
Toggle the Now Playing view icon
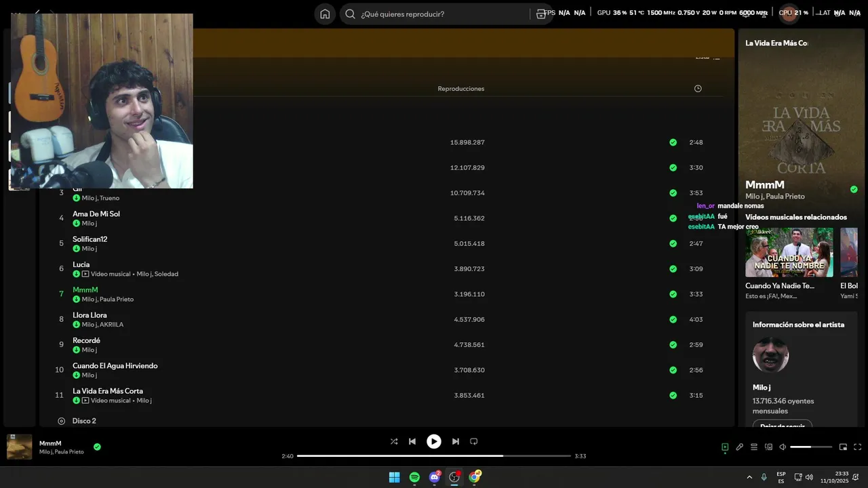[x=725, y=447]
